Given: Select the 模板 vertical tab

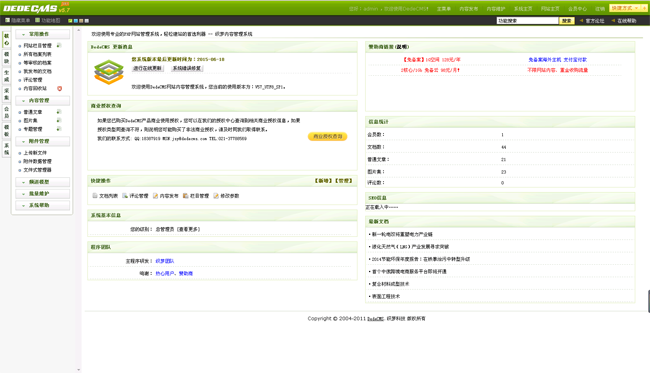Looking at the screenshot, I should tap(6, 131).
